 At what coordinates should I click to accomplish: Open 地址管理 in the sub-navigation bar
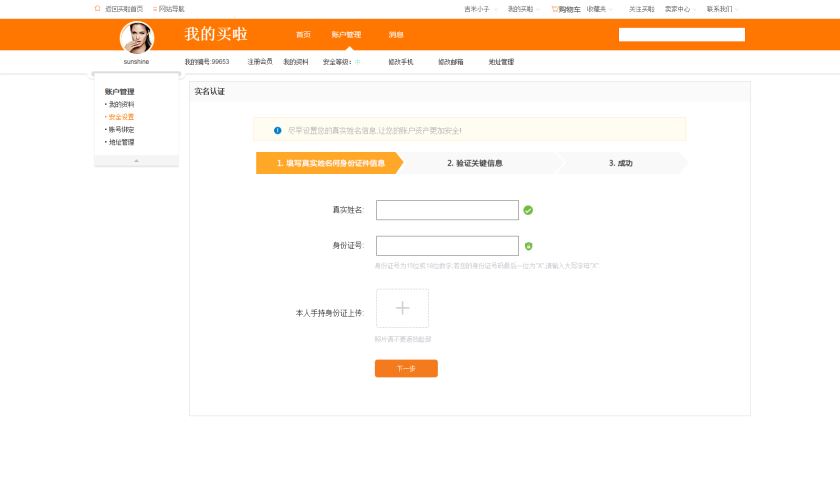501,62
